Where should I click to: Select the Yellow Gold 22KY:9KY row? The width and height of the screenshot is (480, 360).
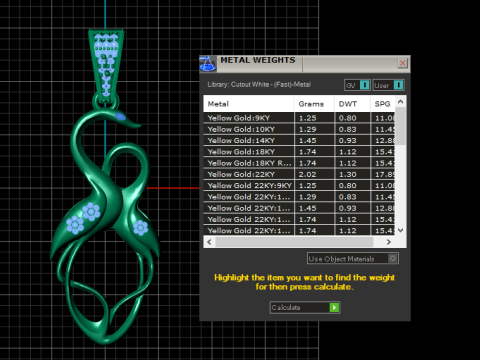point(299,186)
